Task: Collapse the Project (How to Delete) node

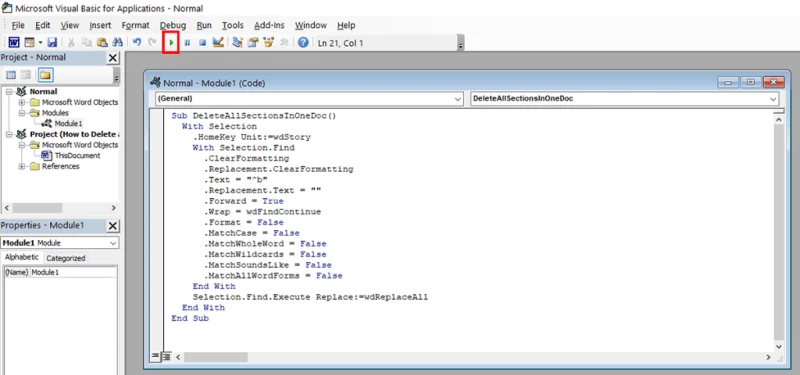Action: click(x=9, y=135)
